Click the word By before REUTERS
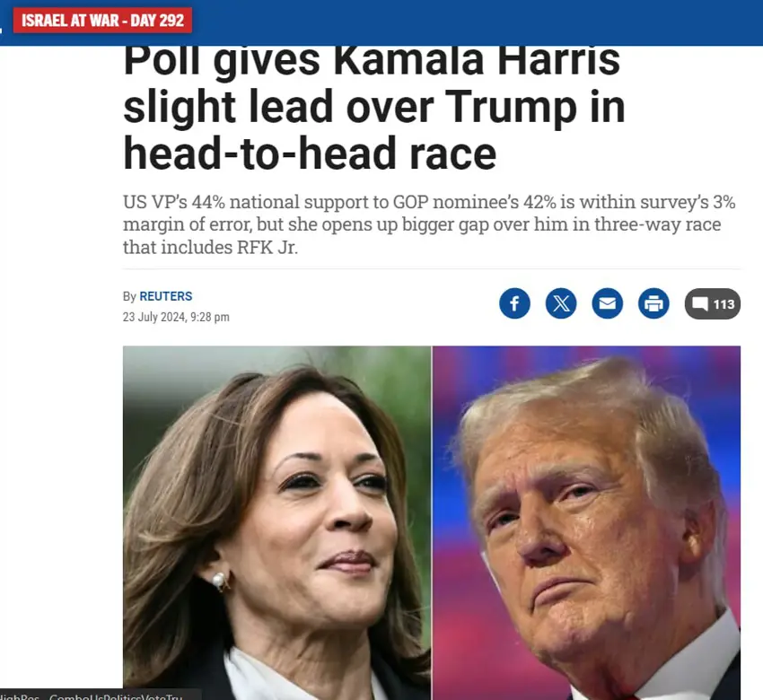 tap(129, 296)
